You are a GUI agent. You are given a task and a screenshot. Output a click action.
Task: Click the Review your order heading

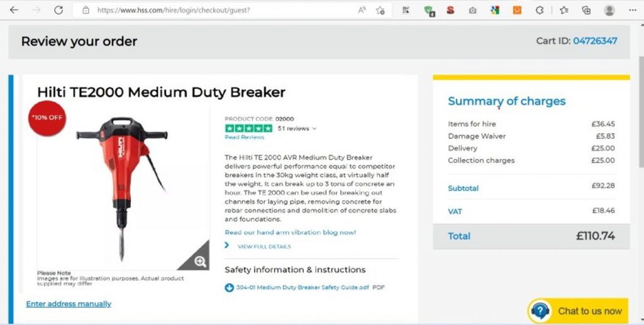pos(79,41)
